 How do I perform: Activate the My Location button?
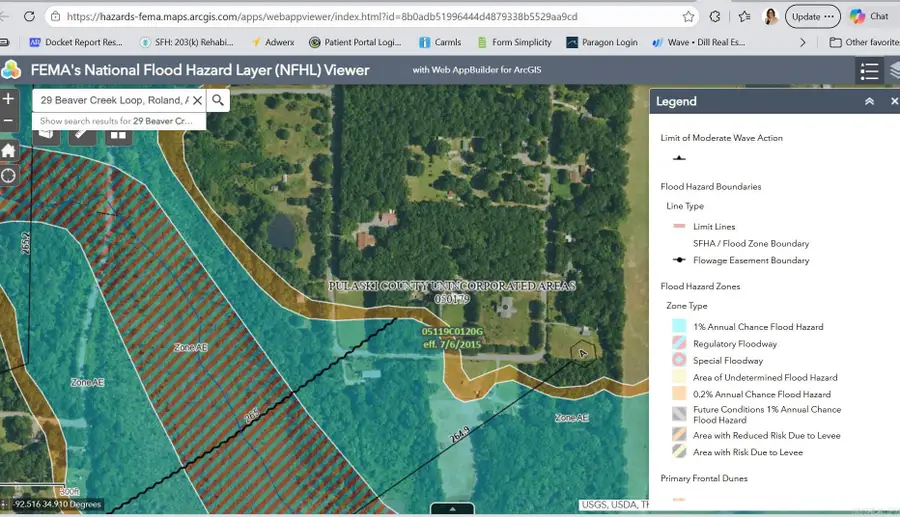(x=8, y=176)
